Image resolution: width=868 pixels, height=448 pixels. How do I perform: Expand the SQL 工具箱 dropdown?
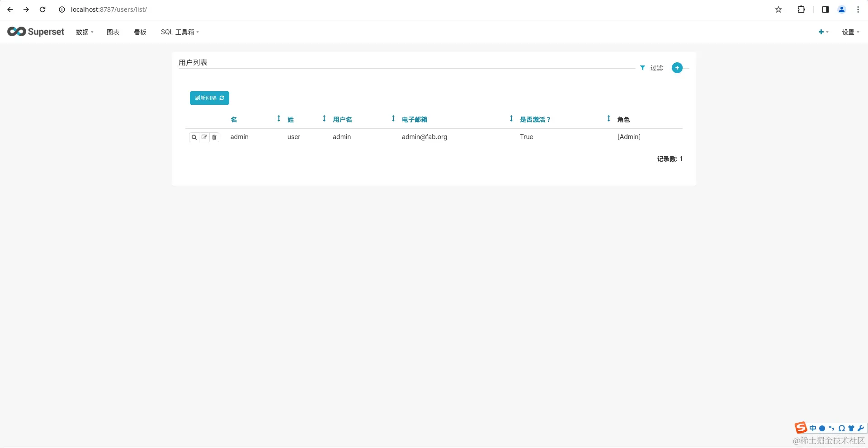click(x=180, y=32)
